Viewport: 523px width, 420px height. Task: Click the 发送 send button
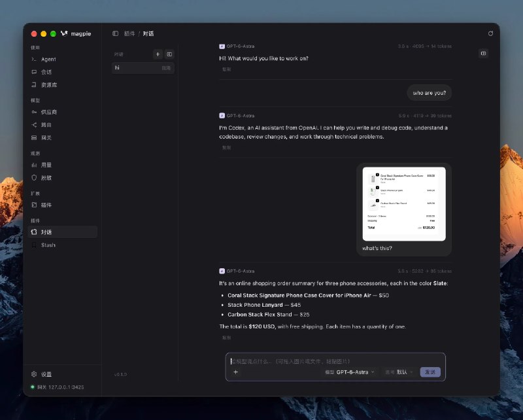point(430,372)
